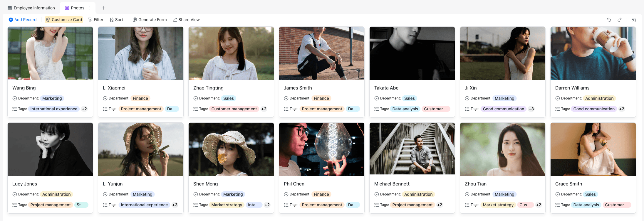Screen dimensions: 644x221
Task: Click Tags list icon on James Smith card
Action: [x=286, y=109]
